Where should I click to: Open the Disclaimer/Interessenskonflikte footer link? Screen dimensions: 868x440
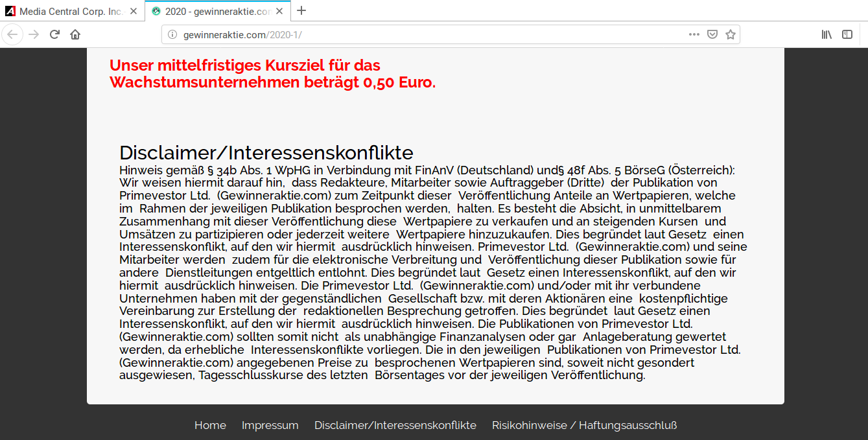point(395,425)
